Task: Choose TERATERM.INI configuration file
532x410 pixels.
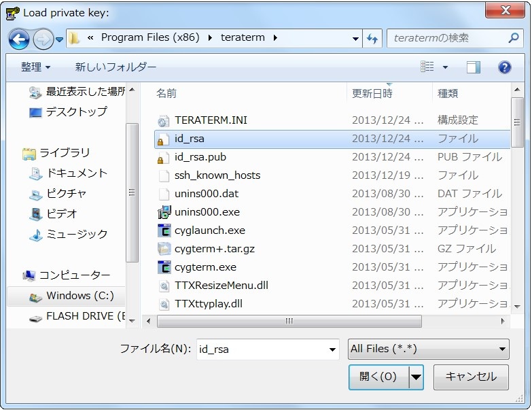Action: pyautogui.click(x=211, y=120)
